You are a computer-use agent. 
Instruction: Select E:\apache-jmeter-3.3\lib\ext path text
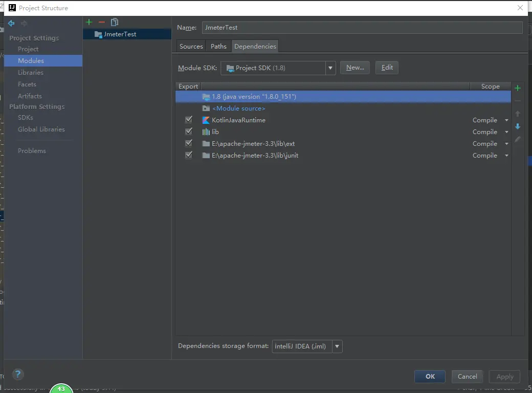coord(253,144)
